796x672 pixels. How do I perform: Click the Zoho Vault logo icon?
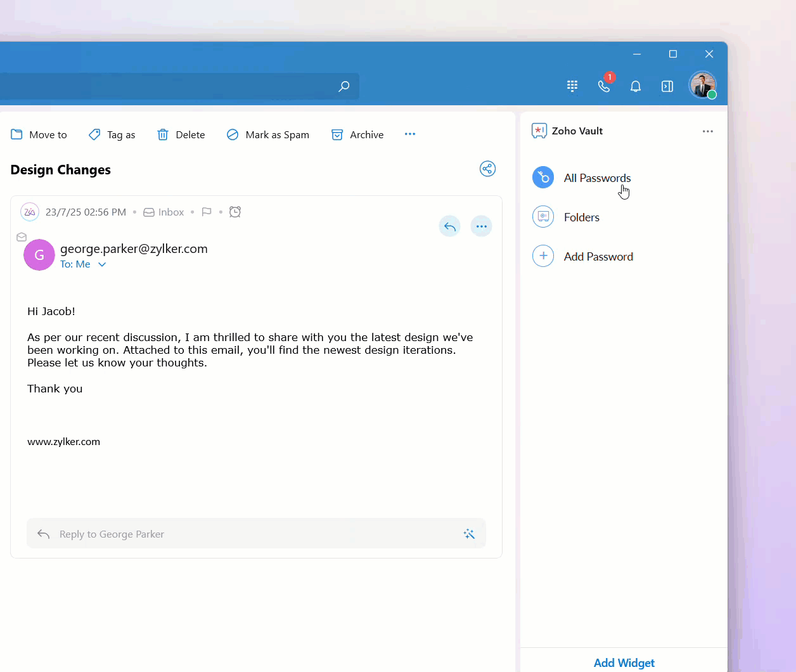[x=539, y=131]
